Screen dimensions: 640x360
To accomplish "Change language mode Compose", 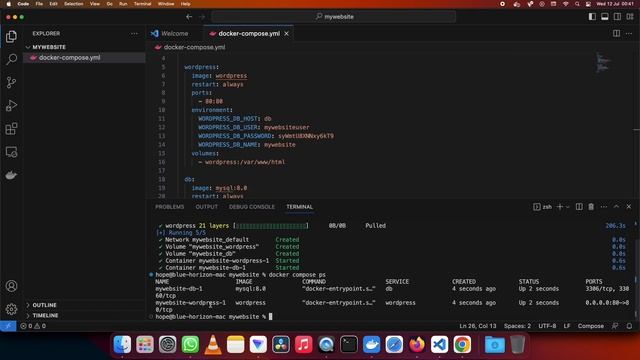I will (x=591, y=326).
